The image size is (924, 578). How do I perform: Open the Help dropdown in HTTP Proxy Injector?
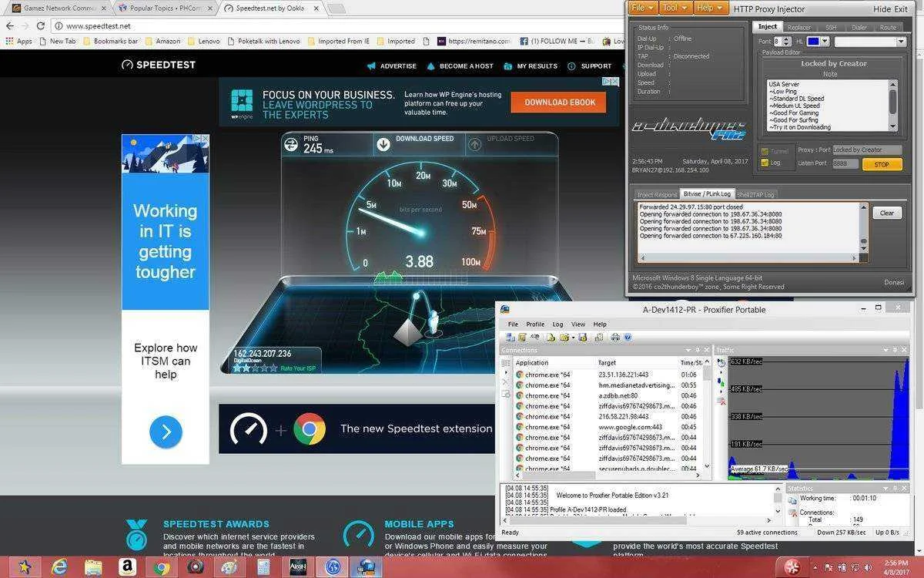tap(710, 8)
